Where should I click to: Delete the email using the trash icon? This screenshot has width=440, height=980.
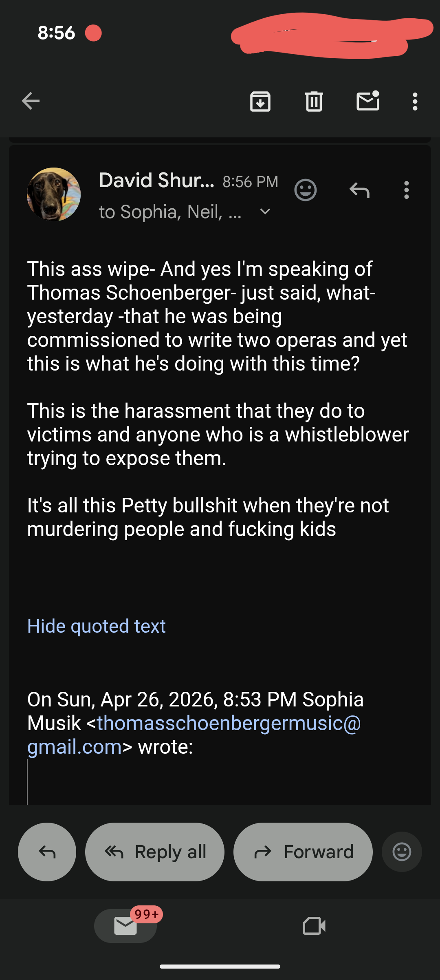[x=314, y=102]
